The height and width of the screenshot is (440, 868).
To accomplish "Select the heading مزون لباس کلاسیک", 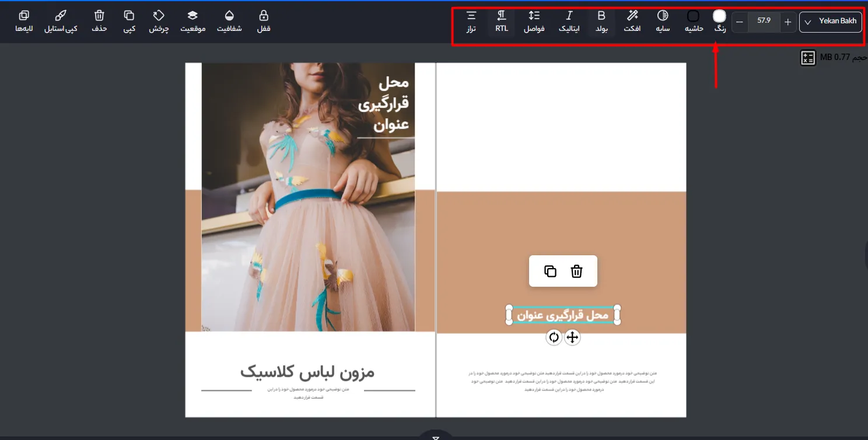I will pyautogui.click(x=307, y=372).
